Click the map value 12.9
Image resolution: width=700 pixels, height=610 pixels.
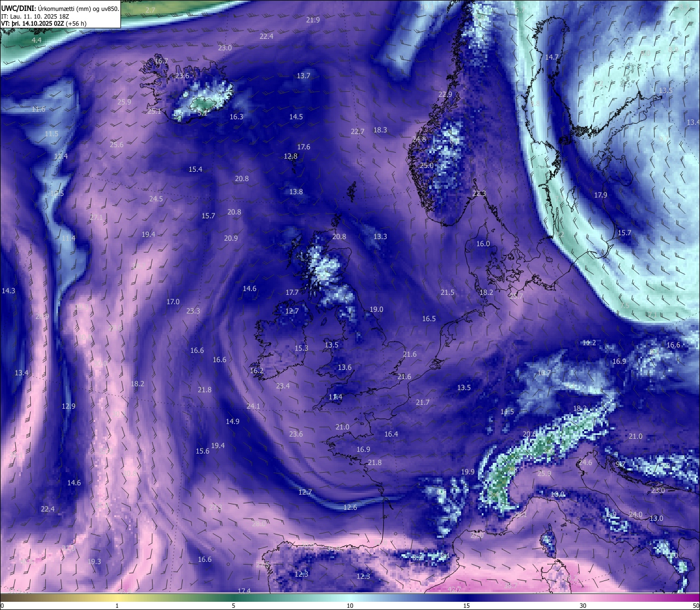coord(68,406)
